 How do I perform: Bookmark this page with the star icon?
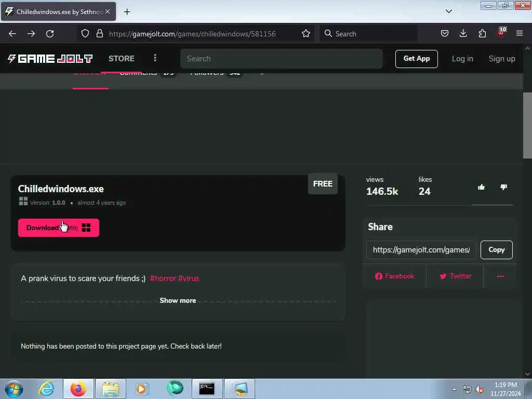coord(305,34)
